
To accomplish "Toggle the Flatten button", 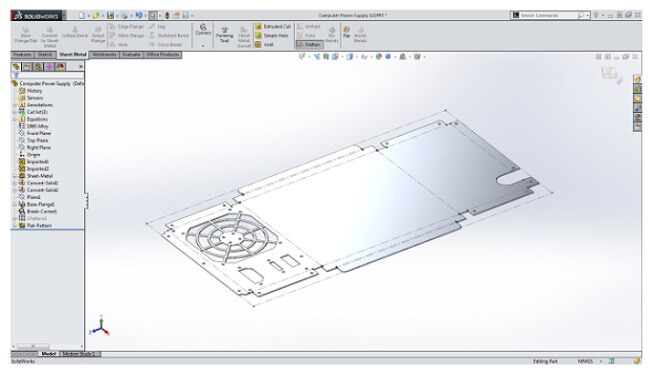I will 309,44.
